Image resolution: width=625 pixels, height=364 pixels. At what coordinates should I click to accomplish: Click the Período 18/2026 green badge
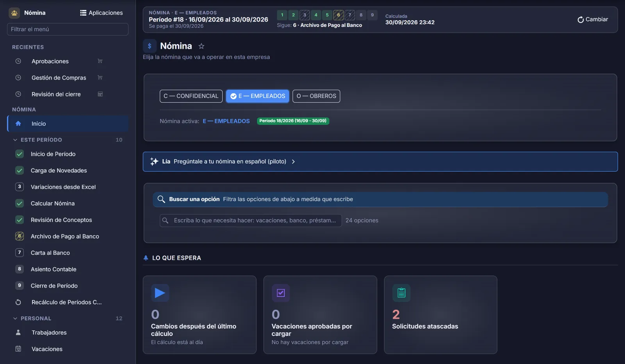[293, 121]
